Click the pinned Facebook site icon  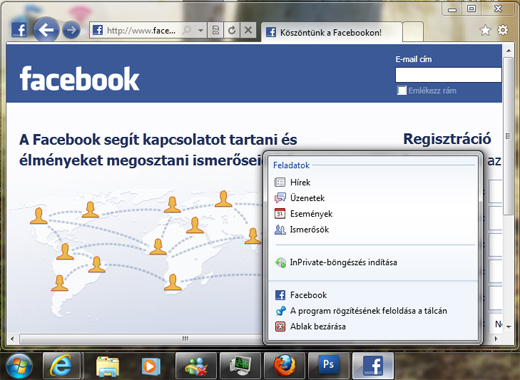point(19,30)
